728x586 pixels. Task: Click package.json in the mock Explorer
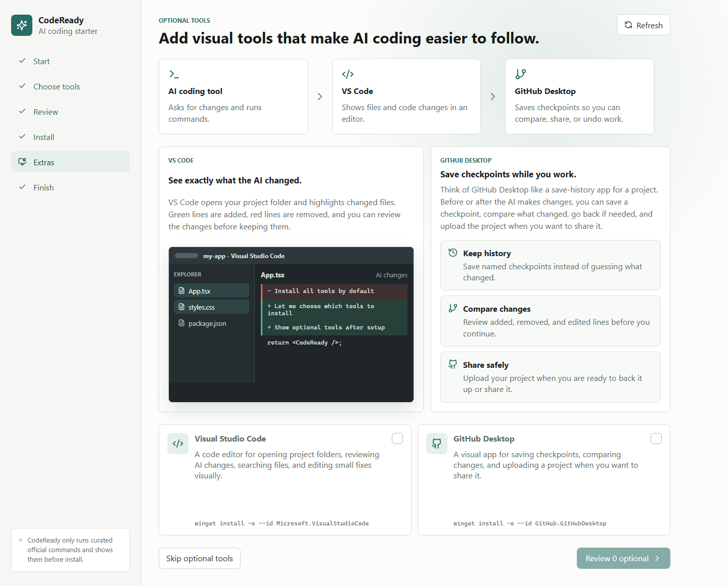[x=211, y=323]
